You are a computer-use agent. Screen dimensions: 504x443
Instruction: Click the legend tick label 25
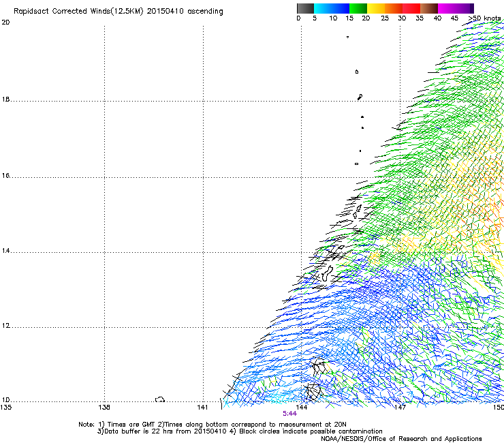click(384, 18)
